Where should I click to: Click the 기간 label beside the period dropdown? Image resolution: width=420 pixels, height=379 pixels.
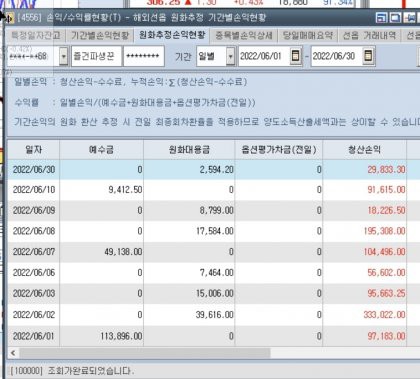(x=183, y=56)
